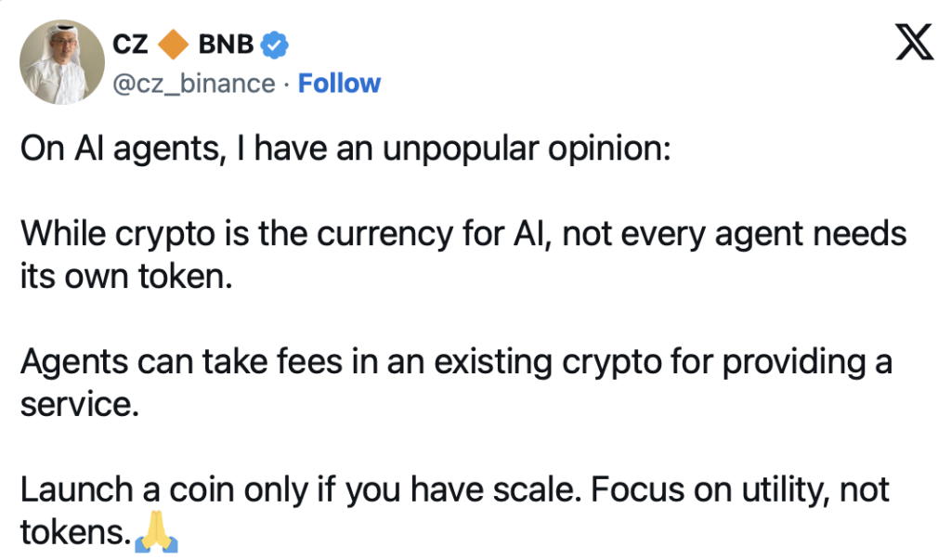
Task: Click the phrase 'Focus on utility'
Action: tap(710, 489)
